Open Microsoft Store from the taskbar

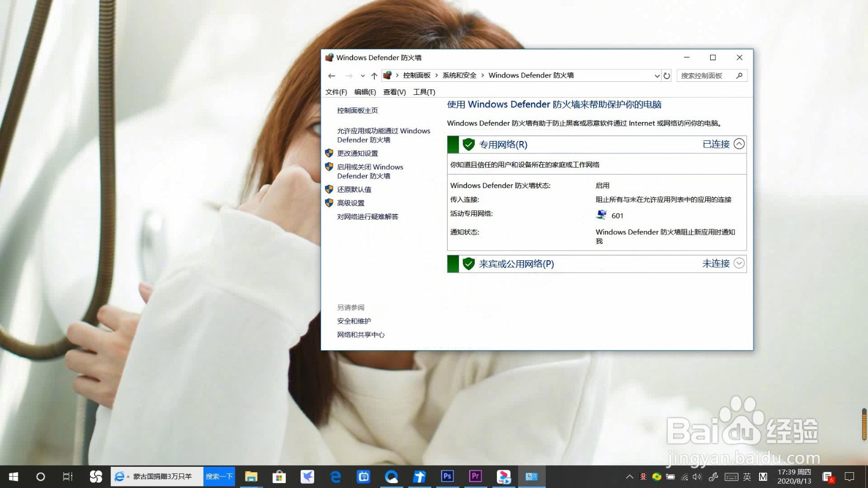(x=279, y=477)
